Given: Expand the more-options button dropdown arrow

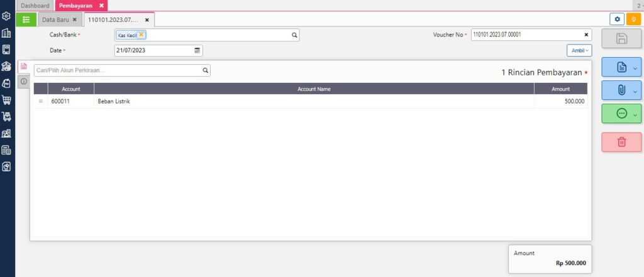Looking at the screenshot, I should point(635,115).
